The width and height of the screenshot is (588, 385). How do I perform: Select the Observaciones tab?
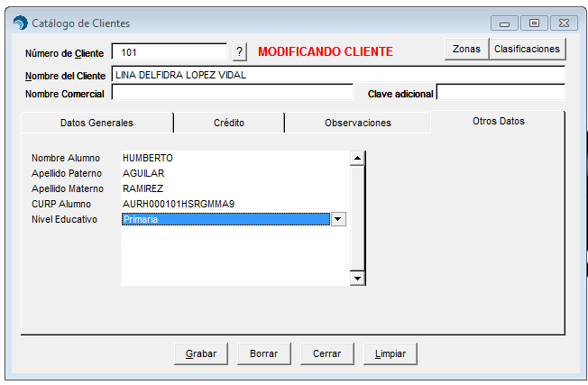point(357,123)
